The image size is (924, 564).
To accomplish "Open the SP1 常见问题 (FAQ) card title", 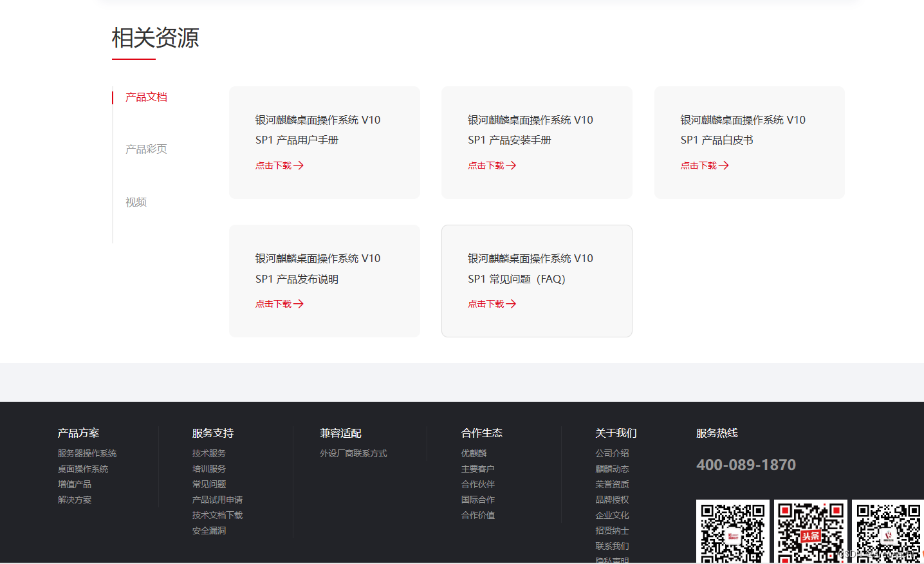I will (x=530, y=268).
